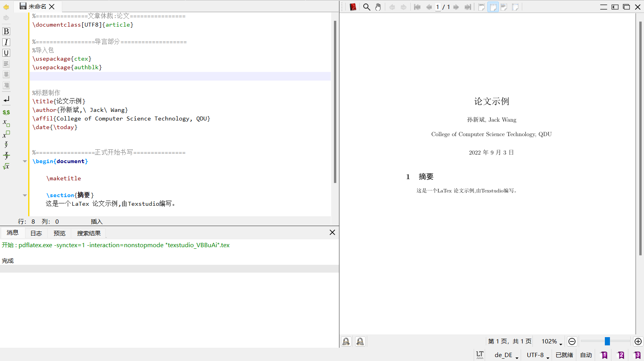Viewport: 644px width, 361px height.
Task: Apply bold formatting from the editor sidebar
Action: 6,31
